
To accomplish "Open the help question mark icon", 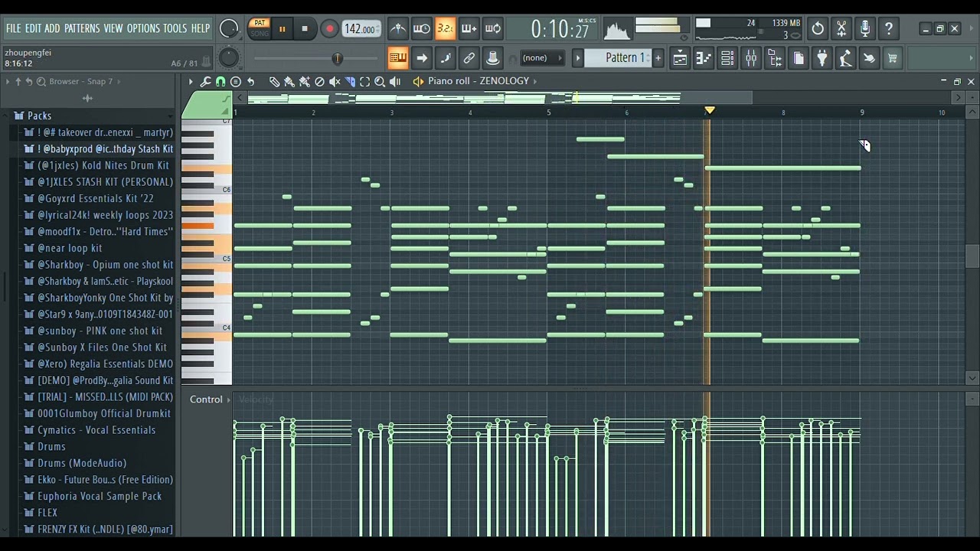I will [889, 29].
